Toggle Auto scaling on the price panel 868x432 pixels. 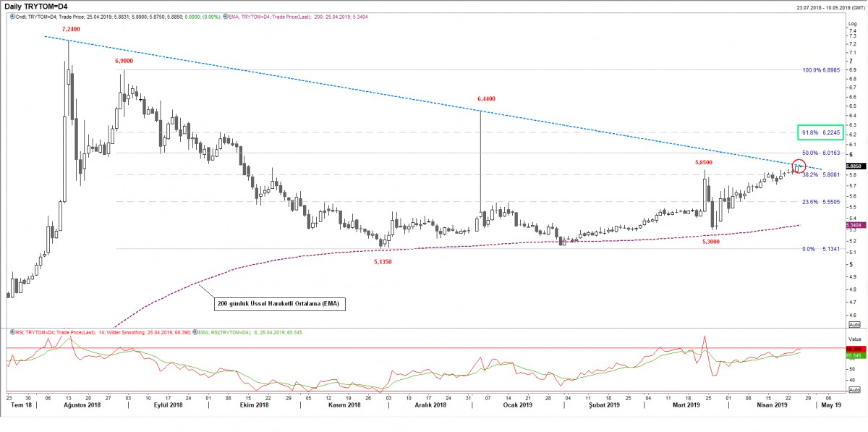(x=854, y=326)
